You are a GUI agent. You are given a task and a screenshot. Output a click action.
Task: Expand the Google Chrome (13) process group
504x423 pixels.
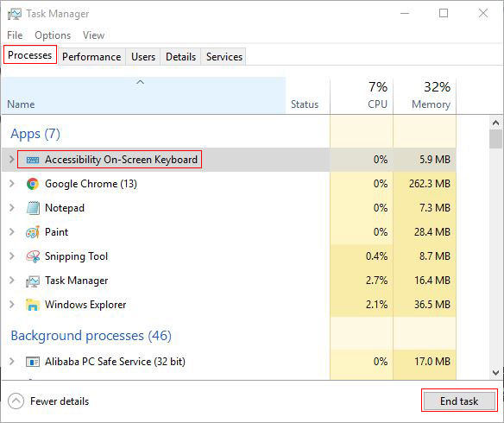[x=11, y=184]
